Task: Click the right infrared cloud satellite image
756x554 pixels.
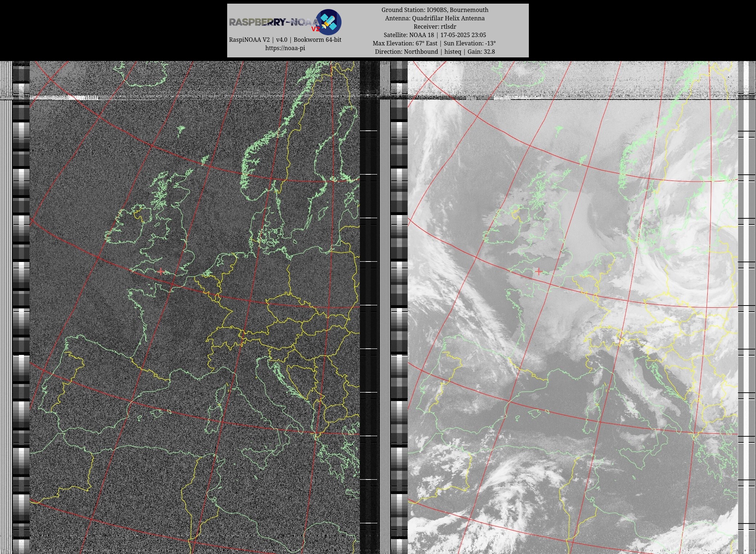Action: (x=572, y=307)
